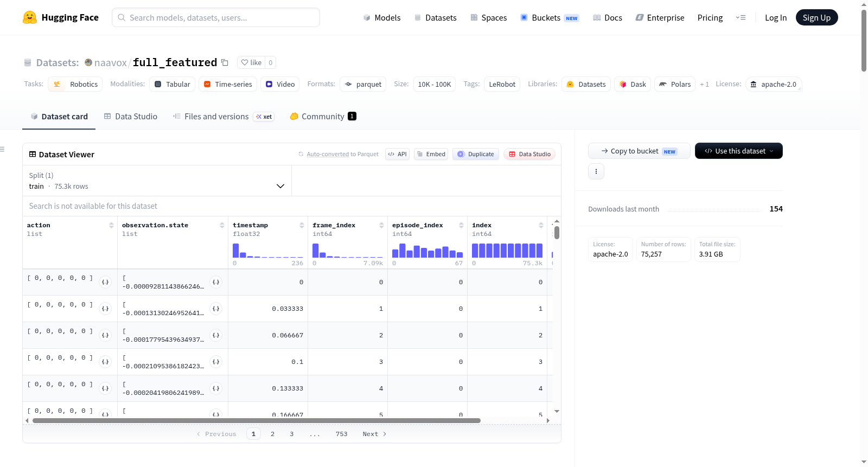Open the more navigation options menu icon
The width and height of the screenshot is (868, 467).
point(741,17)
